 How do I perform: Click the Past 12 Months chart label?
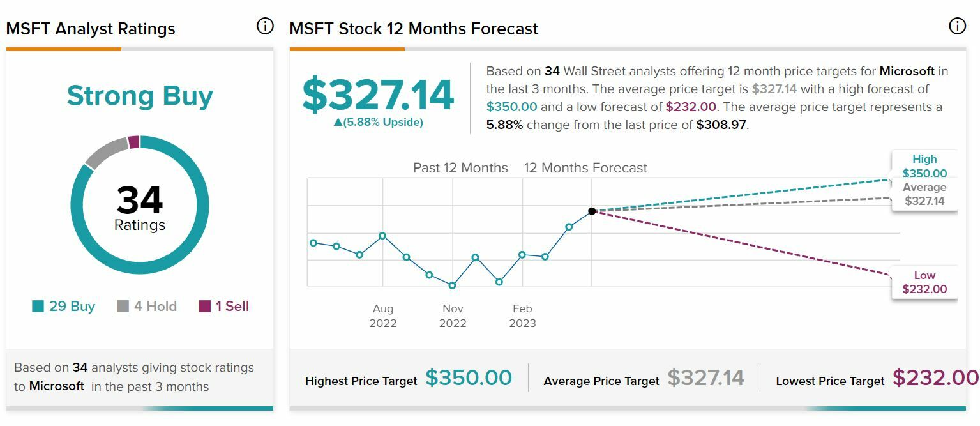tap(460, 168)
